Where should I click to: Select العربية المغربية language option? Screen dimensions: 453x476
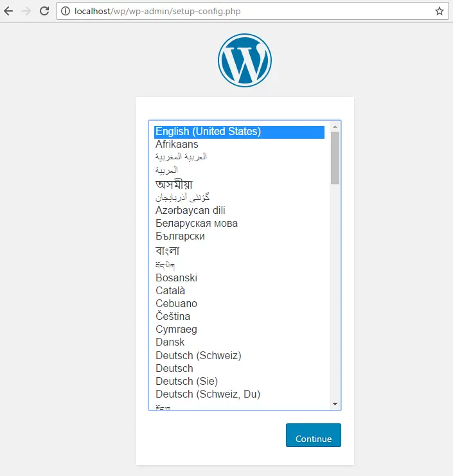[x=239, y=157]
